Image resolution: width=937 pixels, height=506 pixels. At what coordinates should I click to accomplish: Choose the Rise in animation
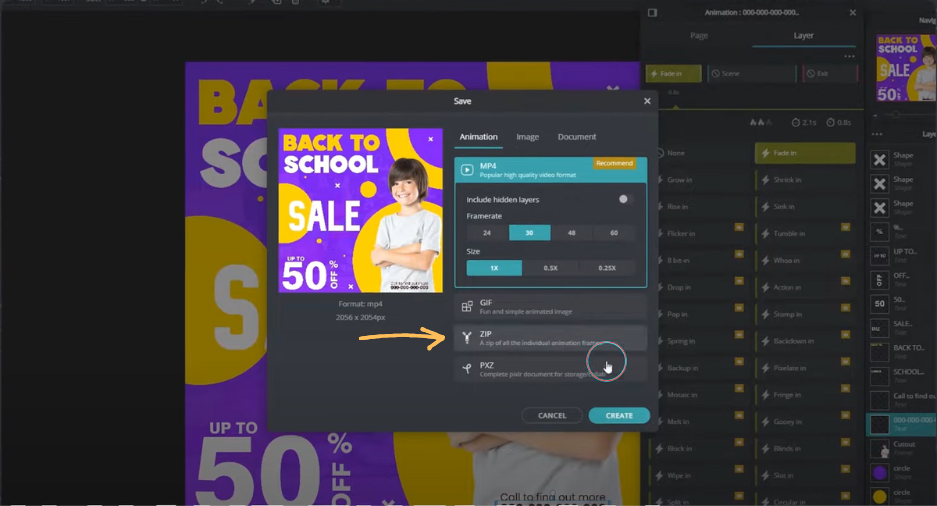tap(699, 207)
